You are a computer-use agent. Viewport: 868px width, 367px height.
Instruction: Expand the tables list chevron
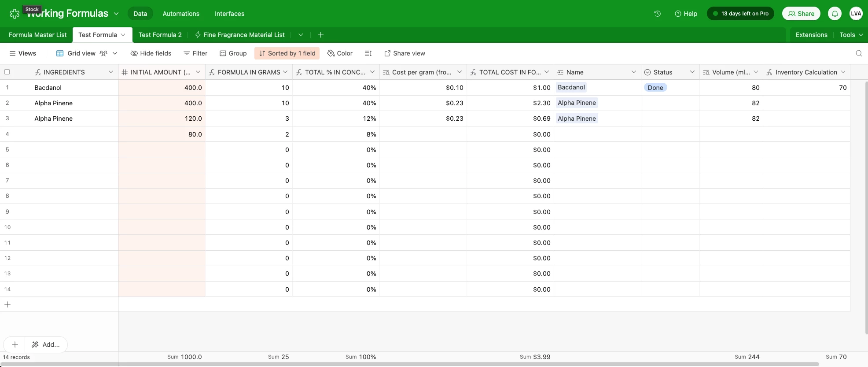point(301,35)
